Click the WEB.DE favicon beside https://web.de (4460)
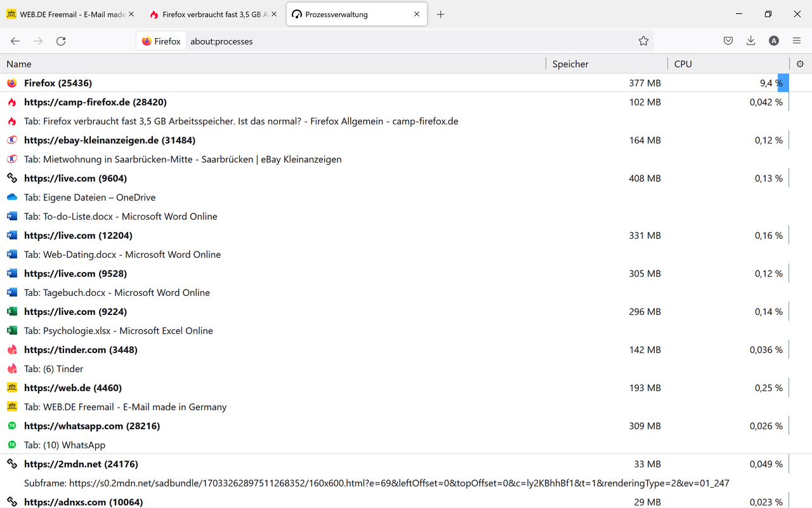The image size is (812, 508). click(11, 388)
